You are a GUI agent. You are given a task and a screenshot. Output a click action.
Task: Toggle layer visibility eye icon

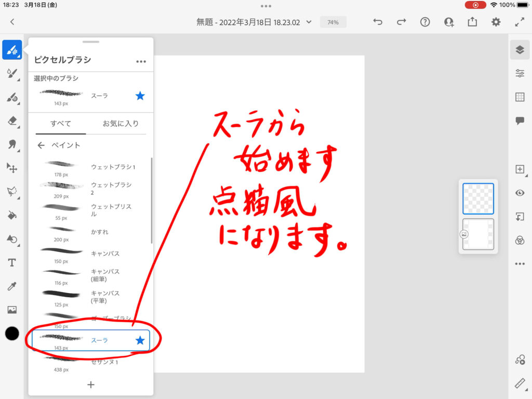(x=520, y=193)
